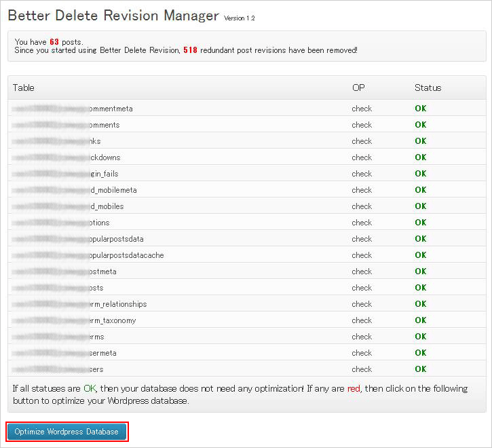Click the table name ending in 'ckdowns'
Image resolution: width=492 pixels, height=448 pixels.
[67, 157]
